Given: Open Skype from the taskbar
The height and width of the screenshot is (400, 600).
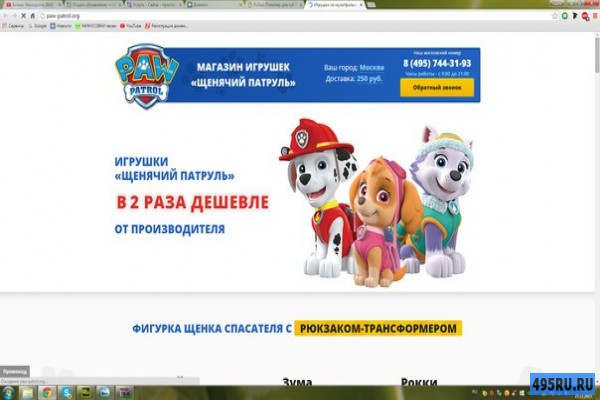Looking at the screenshot, I should pos(67,393).
